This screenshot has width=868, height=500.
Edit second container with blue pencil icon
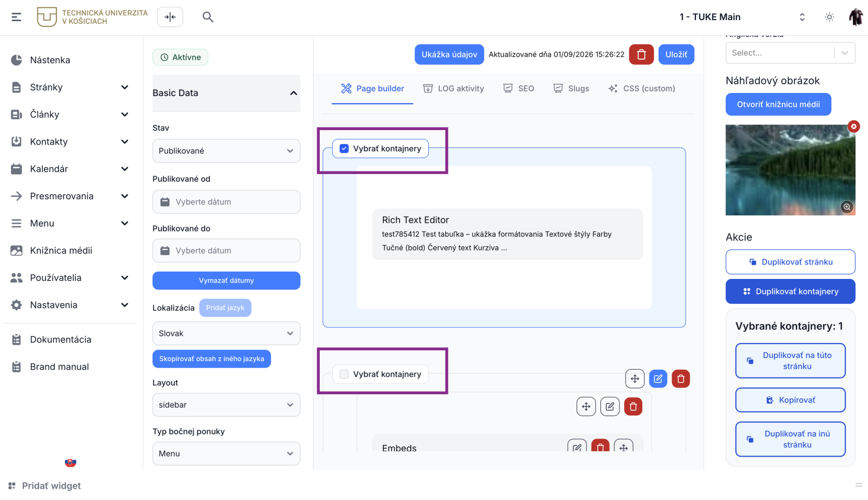pyautogui.click(x=658, y=379)
